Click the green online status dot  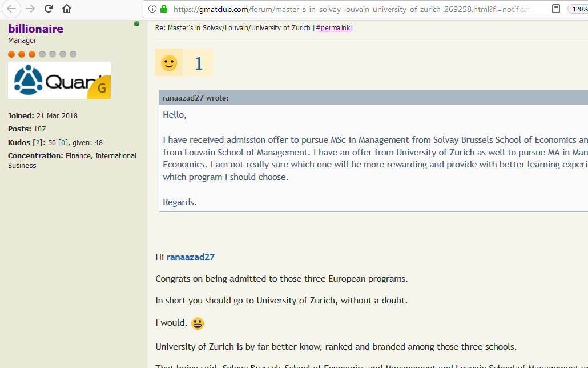(136, 23)
